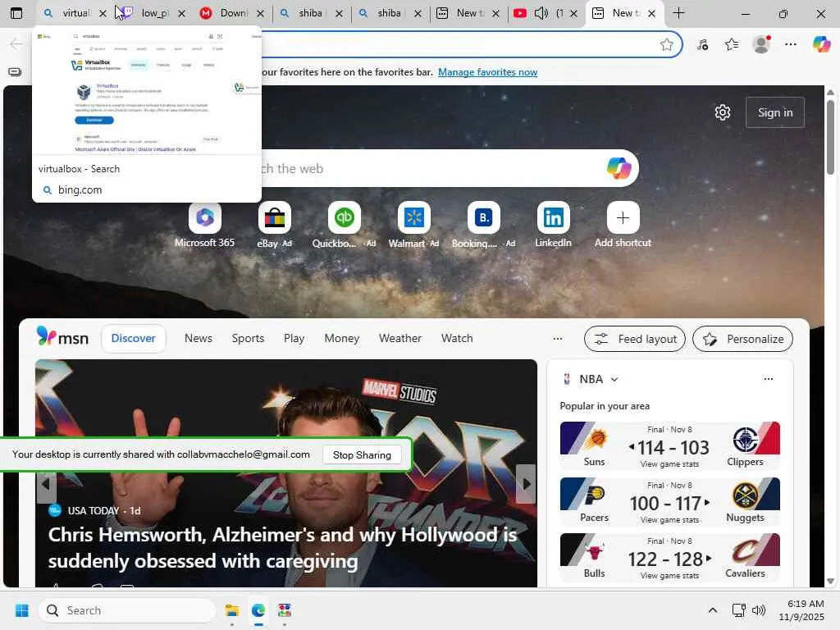View game stats for Suns vs Clippers
Image resolution: width=840 pixels, height=630 pixels.
pyautogui.click(x=669, y=464)
